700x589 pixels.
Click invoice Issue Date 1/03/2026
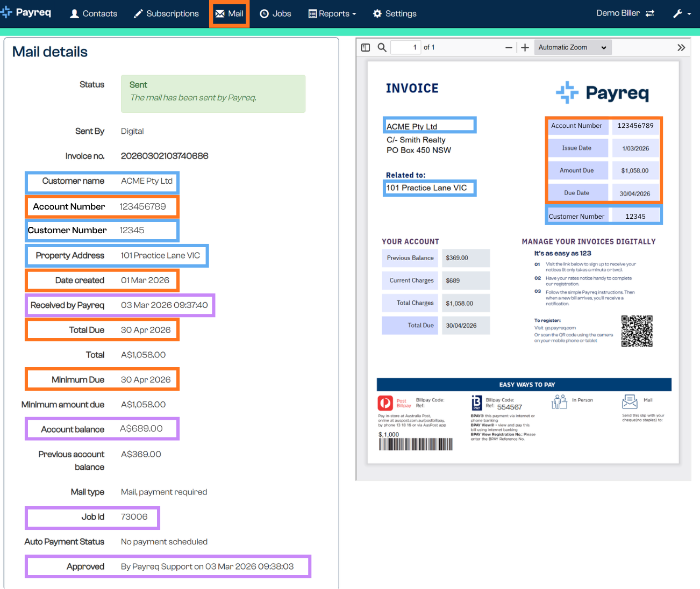click(x=635, y=148)
